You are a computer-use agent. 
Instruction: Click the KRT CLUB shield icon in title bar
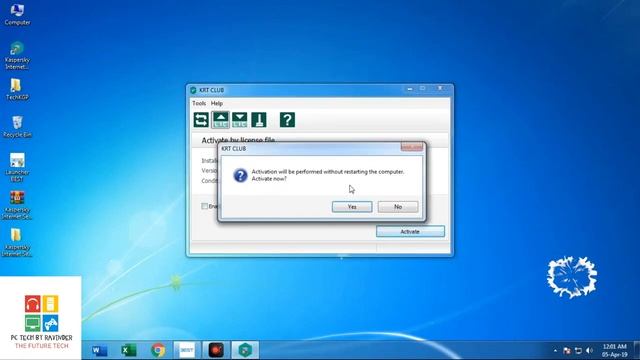(x=193, y=90)
